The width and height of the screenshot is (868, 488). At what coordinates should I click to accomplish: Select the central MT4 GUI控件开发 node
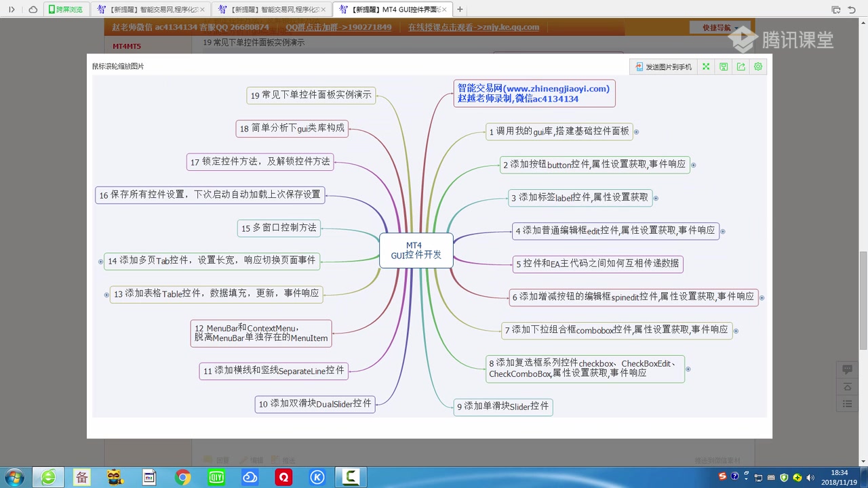pyautogui.click(x=416, y=250)
